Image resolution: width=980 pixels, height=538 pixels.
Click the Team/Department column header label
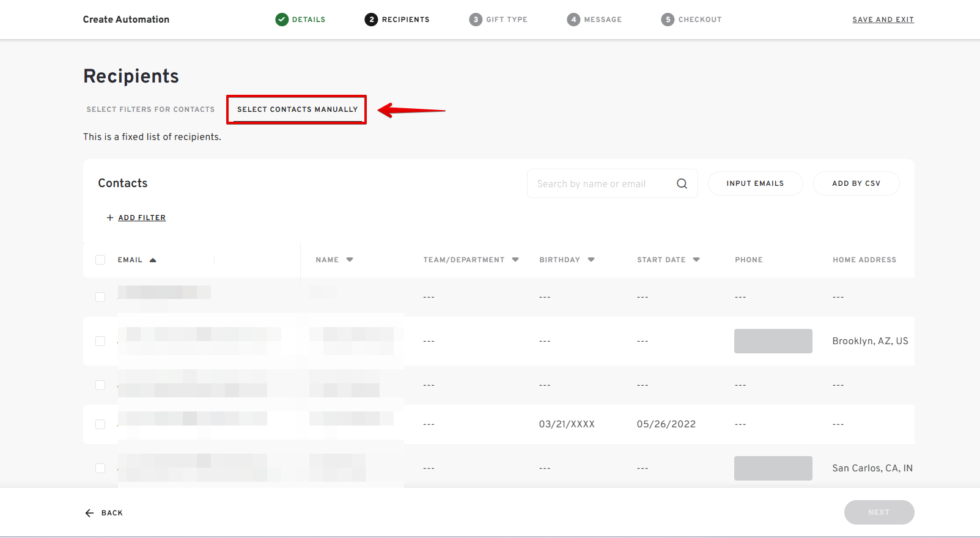[464, 260]
